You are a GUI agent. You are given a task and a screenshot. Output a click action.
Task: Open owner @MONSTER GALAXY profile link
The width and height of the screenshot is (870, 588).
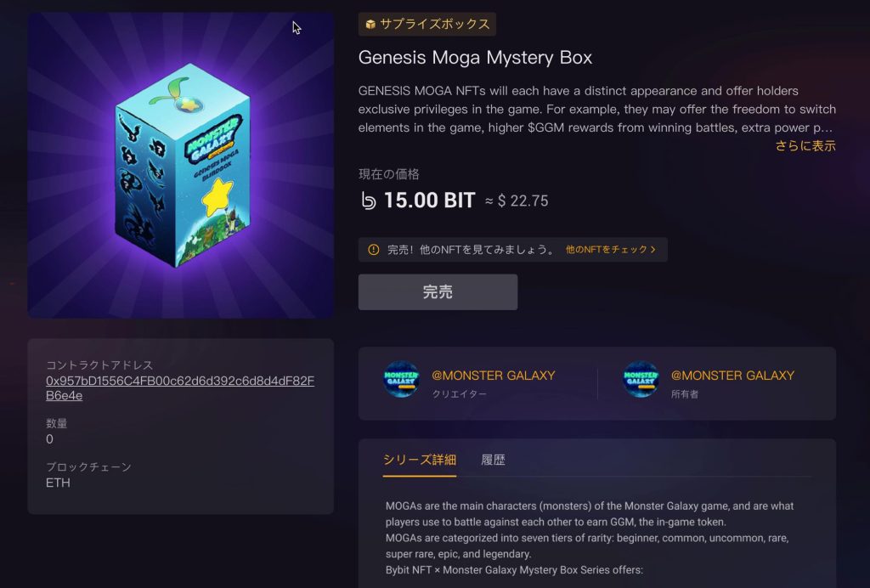click(732, 376)
